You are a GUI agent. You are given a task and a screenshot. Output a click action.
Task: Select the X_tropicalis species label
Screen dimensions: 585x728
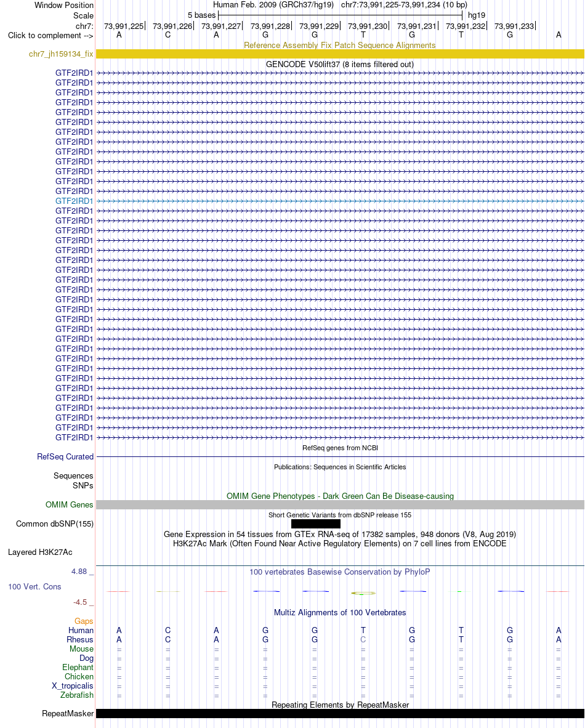tap(73, 686)
